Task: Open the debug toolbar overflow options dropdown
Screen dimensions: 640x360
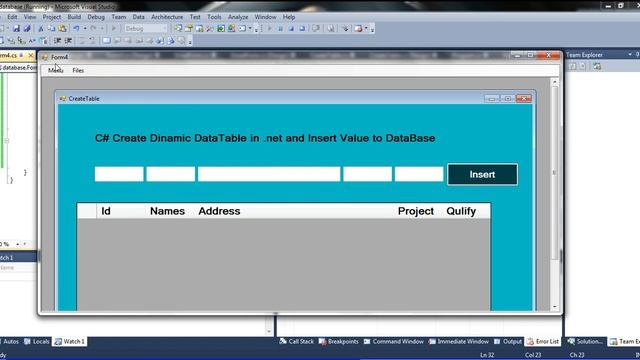Action: point(372,29)
